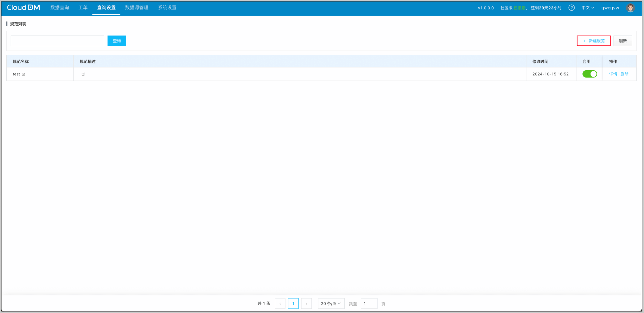This screenshot has height=313, width=644.
Task: Click the 查询 search button
Action: tap(117, 41)
